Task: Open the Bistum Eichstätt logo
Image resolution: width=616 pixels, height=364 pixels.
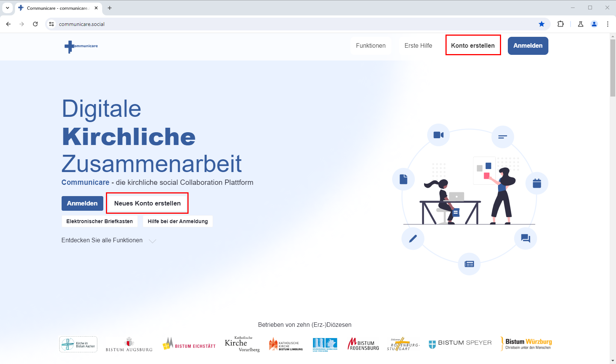Action: point(189,344)
